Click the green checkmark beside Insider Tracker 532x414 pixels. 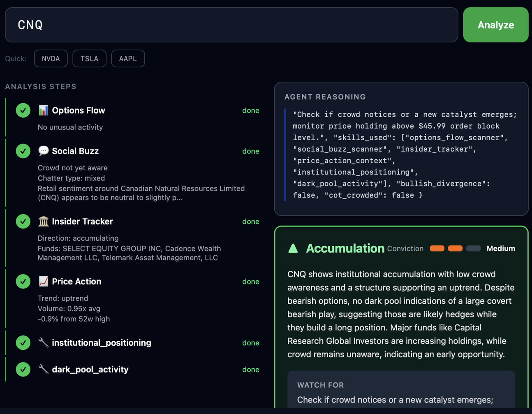[x=23, y=221]
